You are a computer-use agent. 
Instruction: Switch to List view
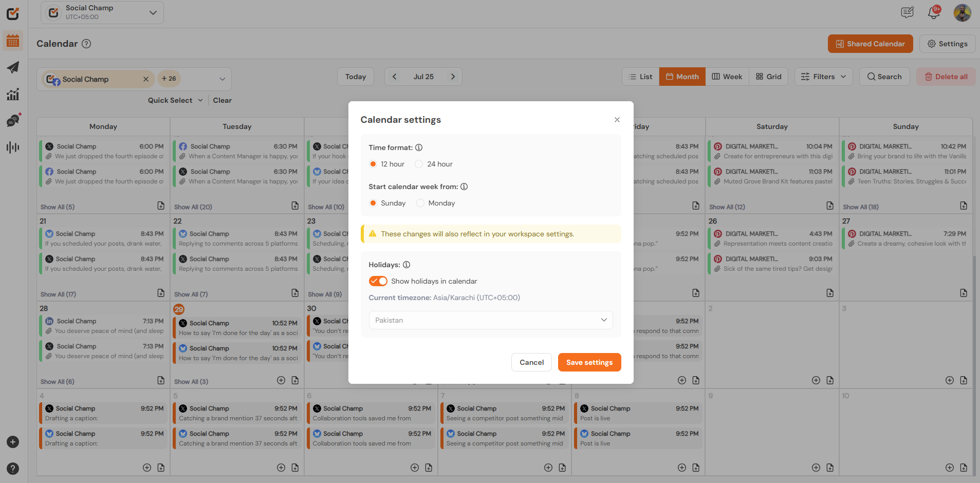(x=640, y=77)
